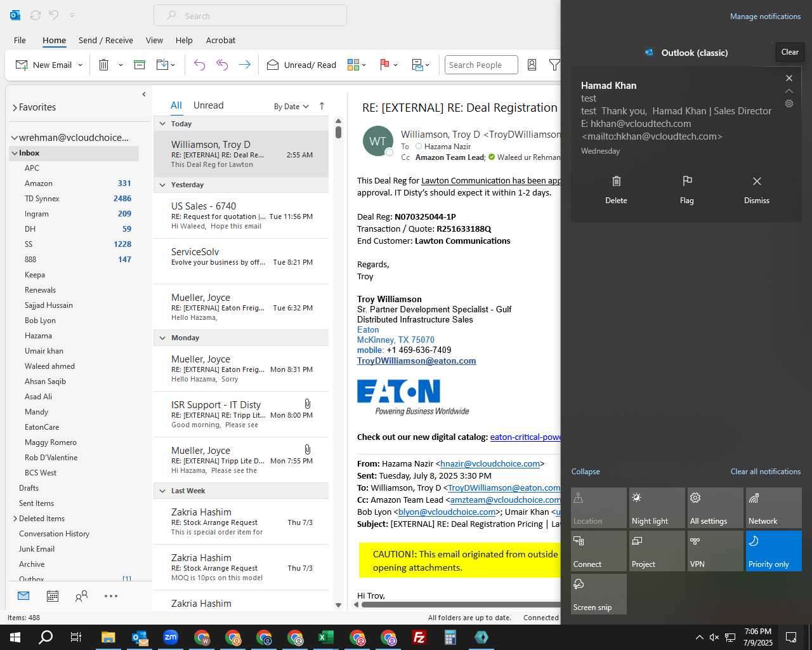
Task: Click the Reply arrow icon
Action: coord(199,65)
